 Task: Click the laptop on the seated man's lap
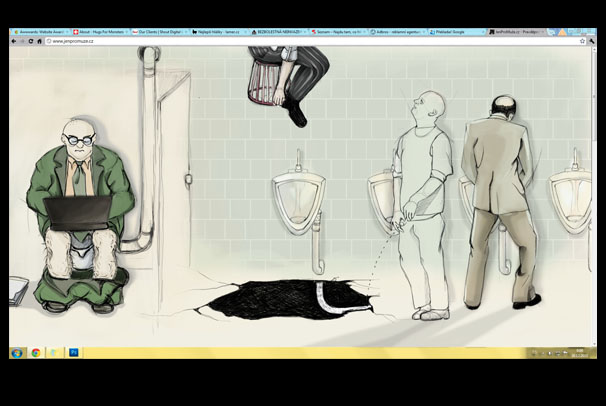tap(77, 213)
